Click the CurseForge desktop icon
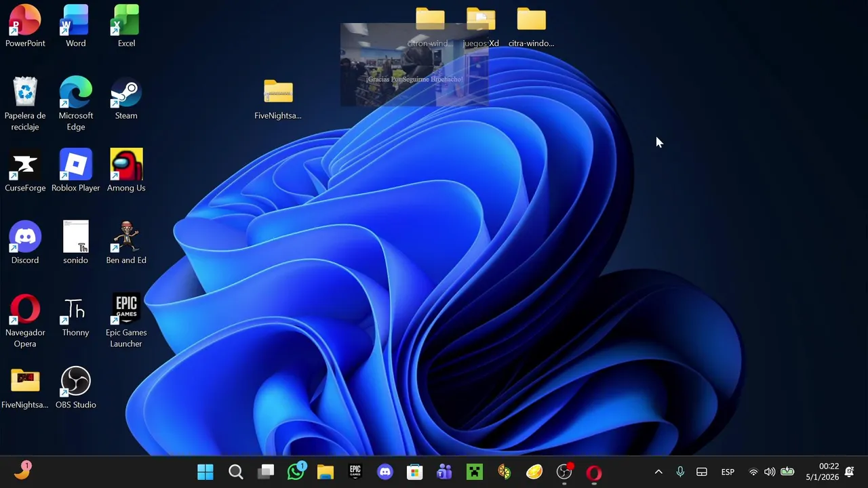Viewport: 868px width, 488px height. click(25, 171)
